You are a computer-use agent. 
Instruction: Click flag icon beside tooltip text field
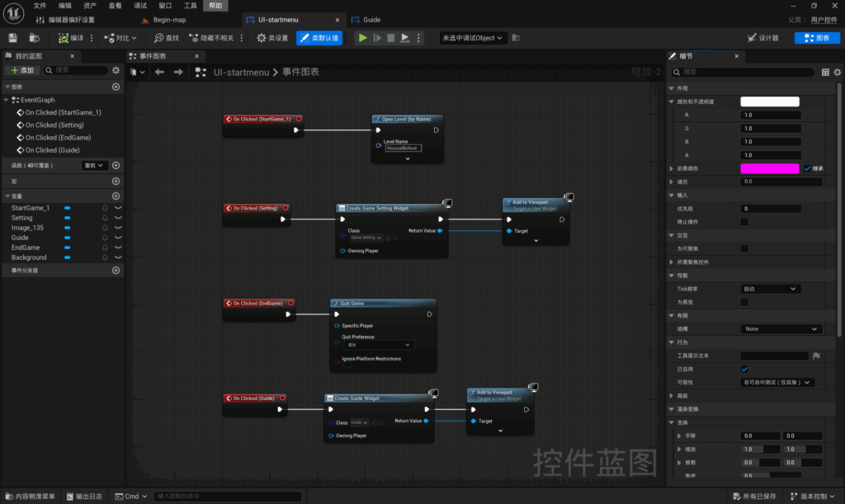pos(816,356)
